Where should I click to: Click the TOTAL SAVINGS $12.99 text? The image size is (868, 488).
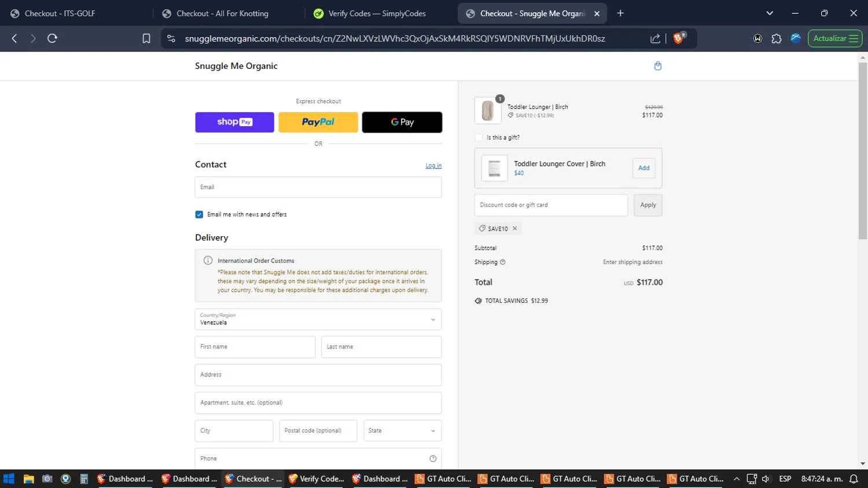point(516,301)
